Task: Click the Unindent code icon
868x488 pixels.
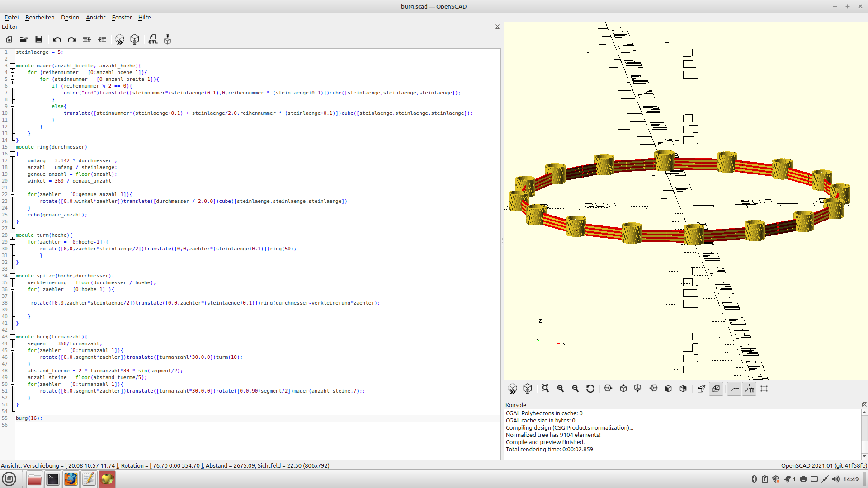Action: pos(87,40)
